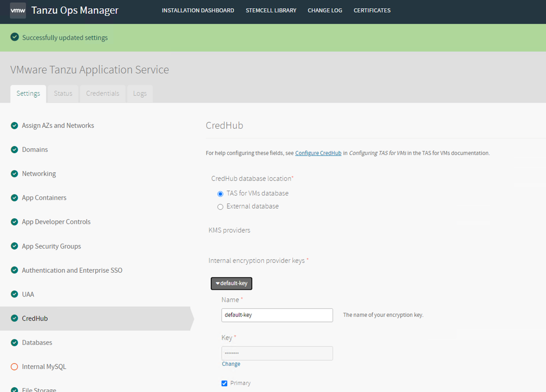Toggle the Primary checkbox
The height and width of the screenshot is (392, 546).
224,383
